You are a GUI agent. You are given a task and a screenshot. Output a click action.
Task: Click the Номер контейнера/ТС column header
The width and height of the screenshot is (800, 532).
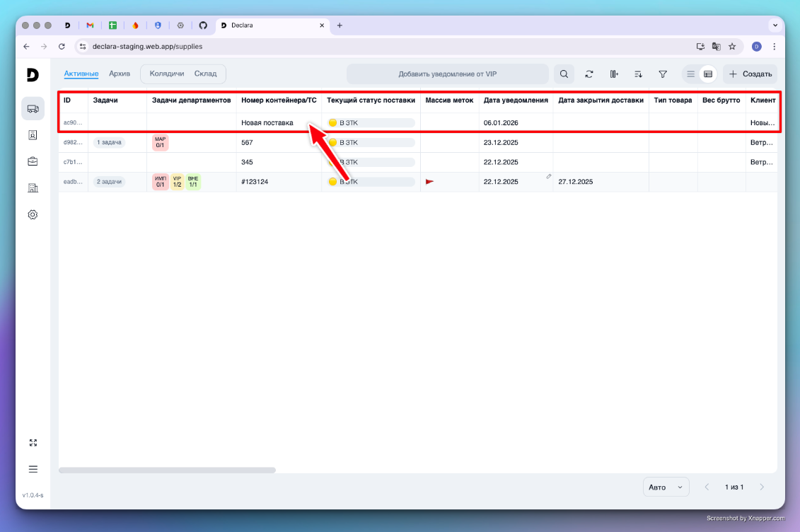279,100
